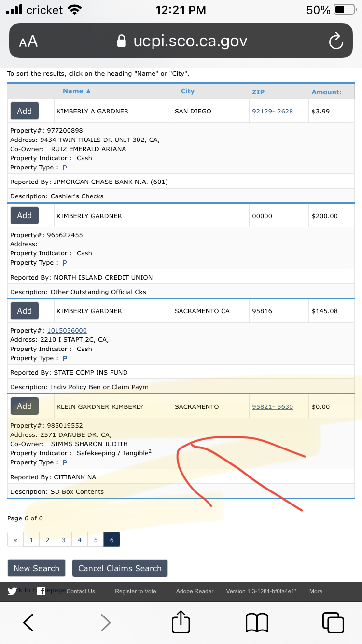Open the Twitter icon in the footer

pos(12,591)
